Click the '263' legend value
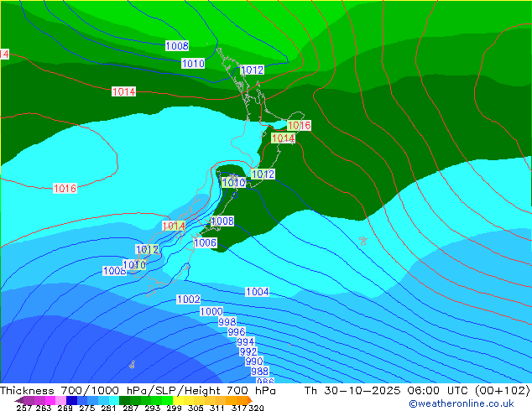Viewport: 532px width, 411px height. (x=44, y=408)
